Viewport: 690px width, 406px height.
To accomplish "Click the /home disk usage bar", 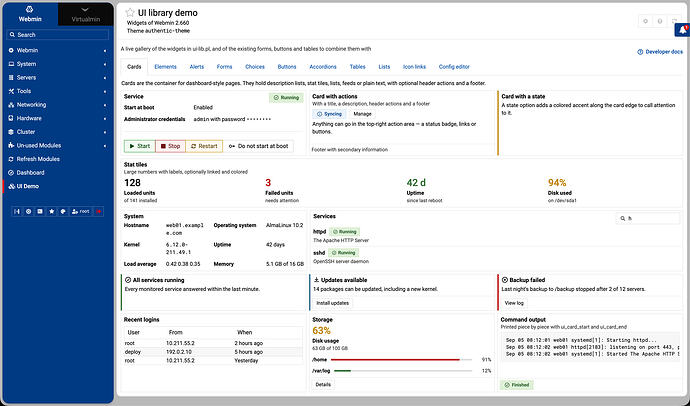I will tap(401, 359).
